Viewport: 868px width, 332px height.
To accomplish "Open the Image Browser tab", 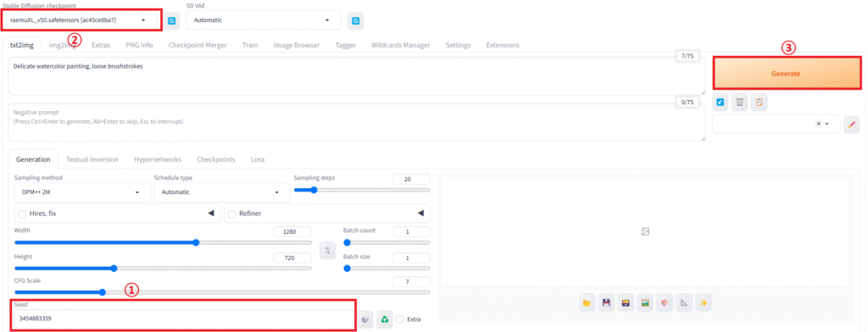I will coord(296,46).
